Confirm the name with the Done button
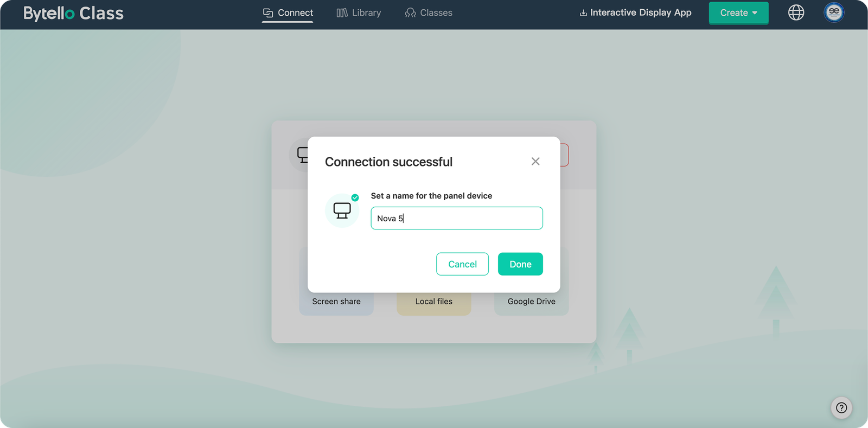Screen dimensions: 868x428 tap(520, 264)
